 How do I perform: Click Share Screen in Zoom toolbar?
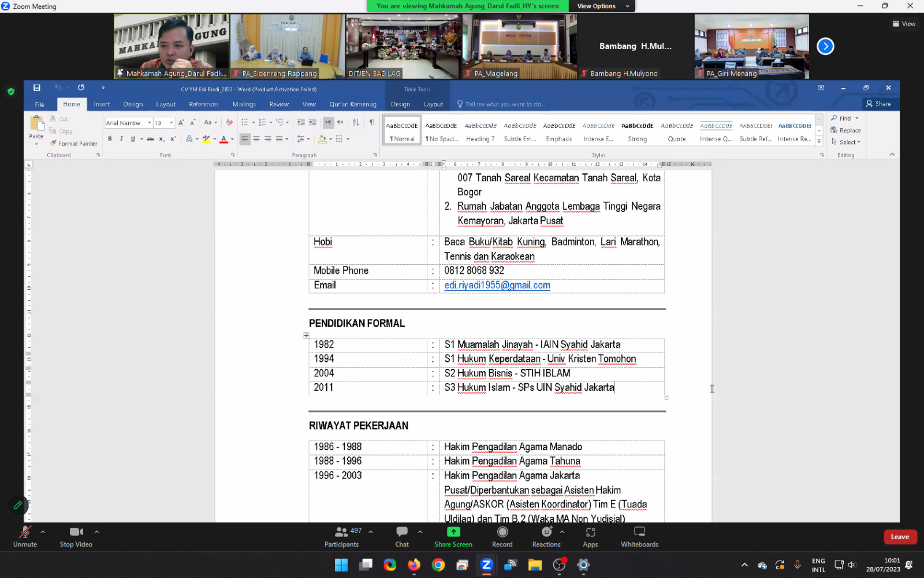[x=453, y=537]
